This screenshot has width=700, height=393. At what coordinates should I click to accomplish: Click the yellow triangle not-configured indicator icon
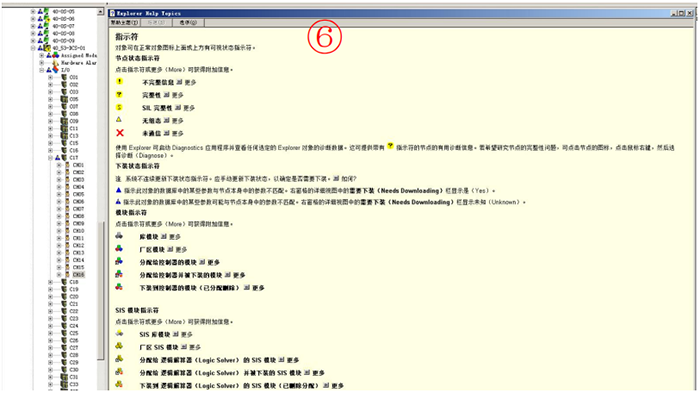119,120
